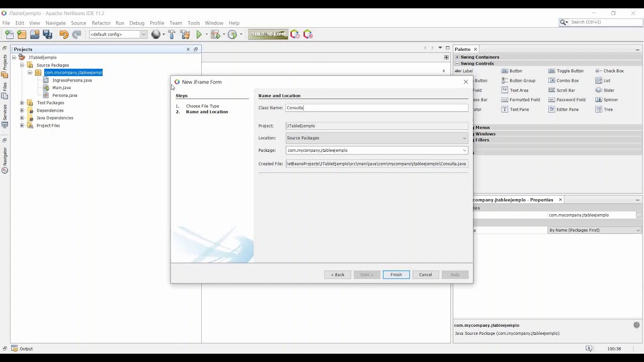The width and height of the screenshot is (644, 362).
Task: Click the Cancel button in dialog
Action: coord(426,275)
